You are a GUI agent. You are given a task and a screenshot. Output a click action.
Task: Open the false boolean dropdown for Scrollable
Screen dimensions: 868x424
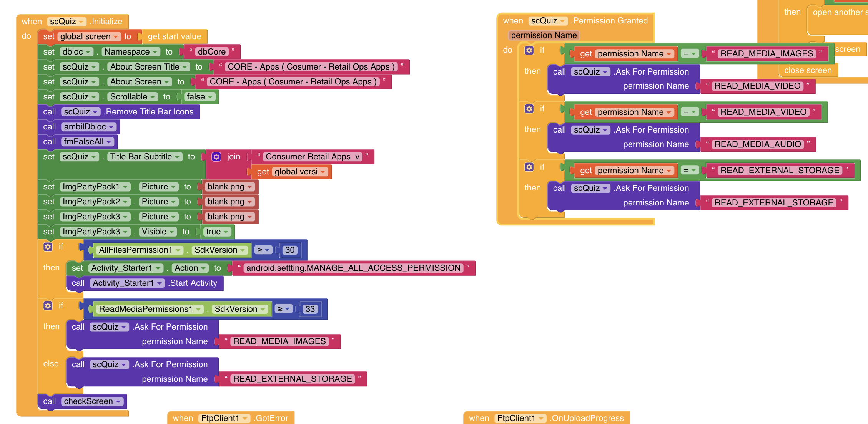point(211,97)
